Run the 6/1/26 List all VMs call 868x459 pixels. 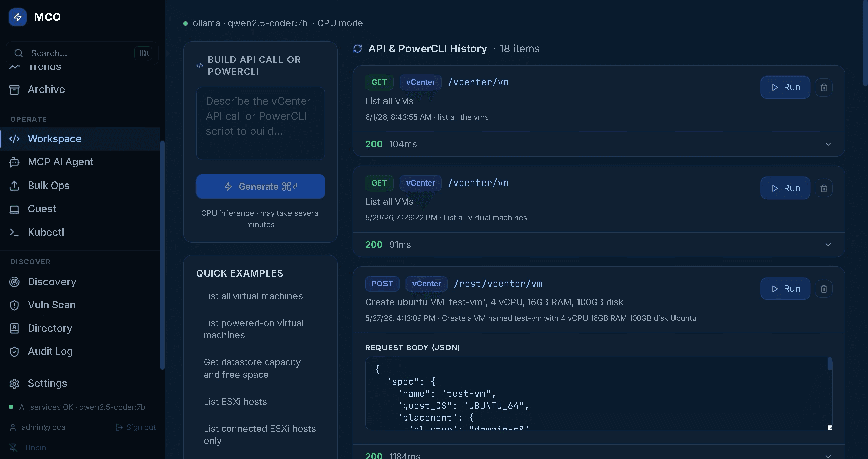pos(785,88)
